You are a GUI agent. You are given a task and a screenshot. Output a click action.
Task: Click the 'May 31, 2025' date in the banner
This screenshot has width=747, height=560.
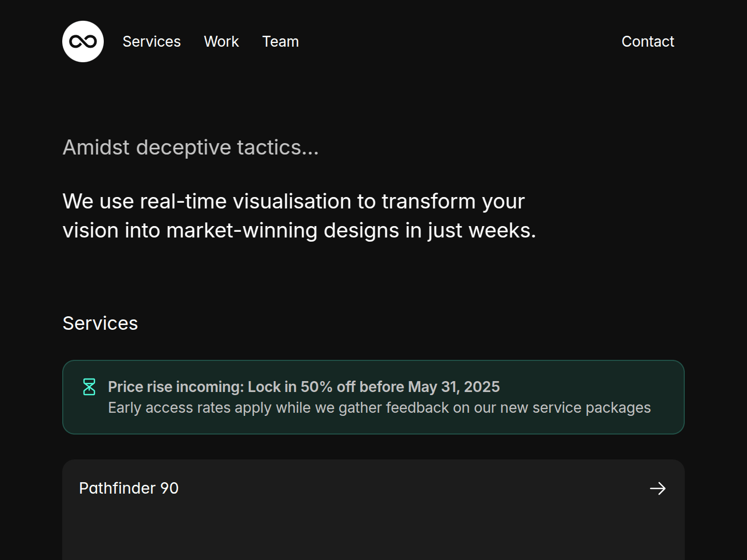454,387
